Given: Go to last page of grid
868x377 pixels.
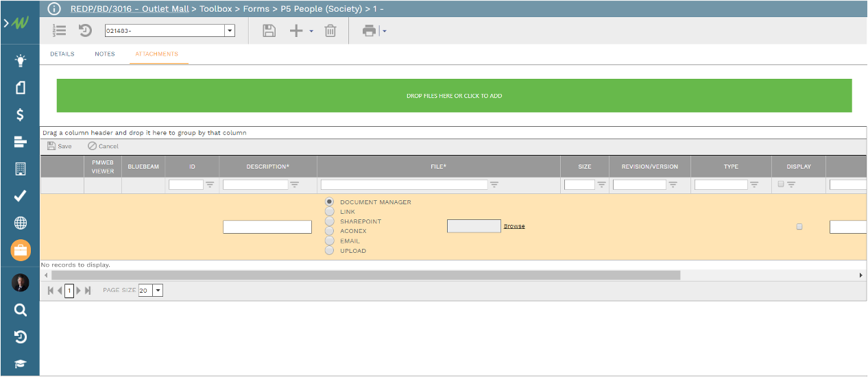Looking at the screenshot, I should (x=88, y=291).
